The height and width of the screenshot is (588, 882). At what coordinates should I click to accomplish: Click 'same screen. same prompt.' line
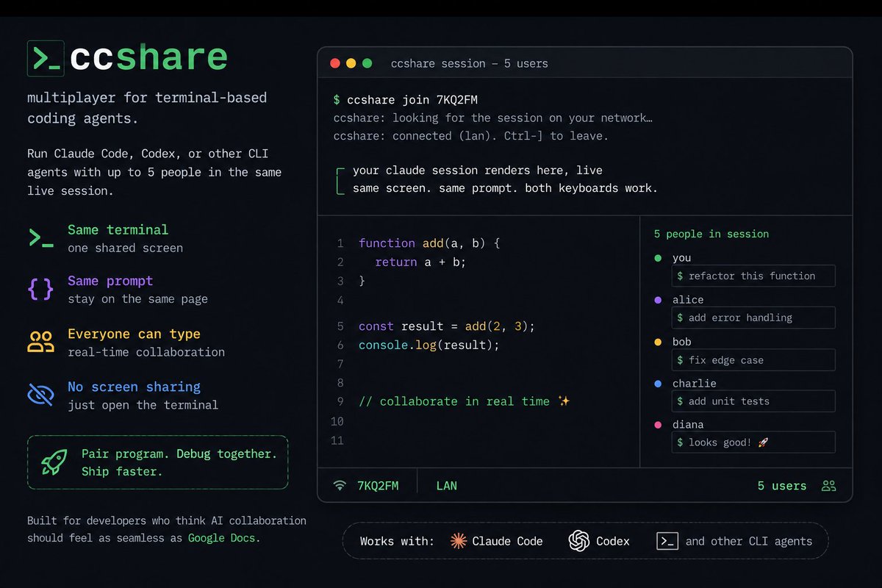505,188
